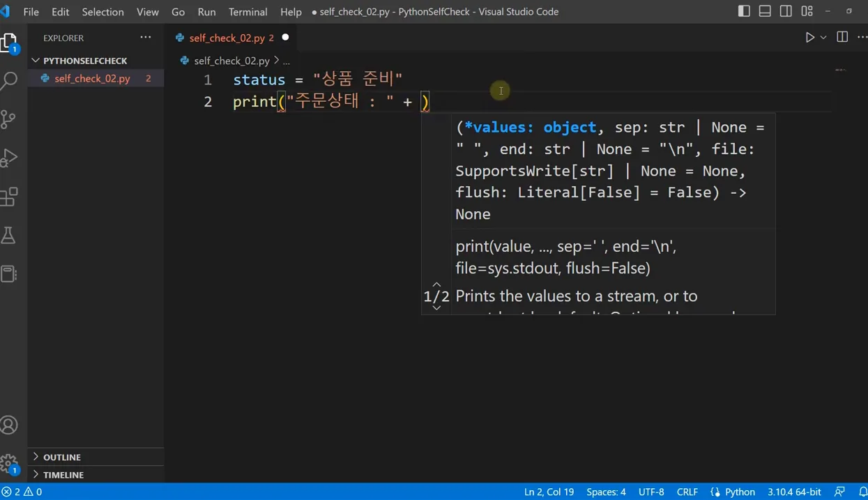Change indentation via Spaces: 4
Viewport: 868px width, 500px height.
(x=606, y=492)
